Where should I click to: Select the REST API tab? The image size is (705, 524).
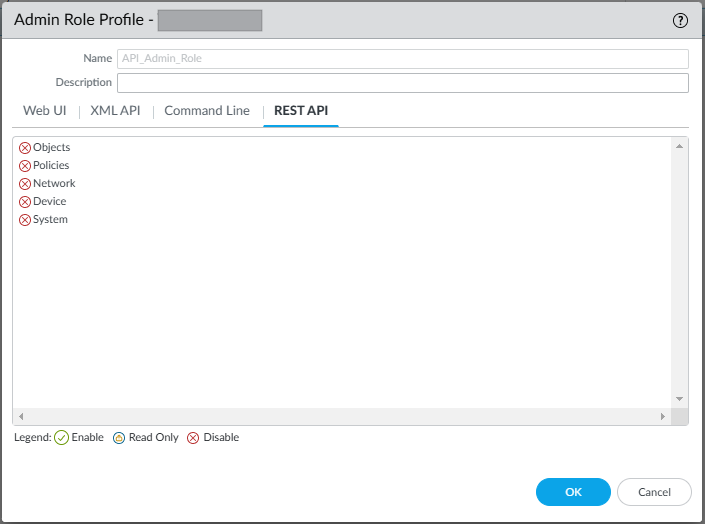coord(301,111)
